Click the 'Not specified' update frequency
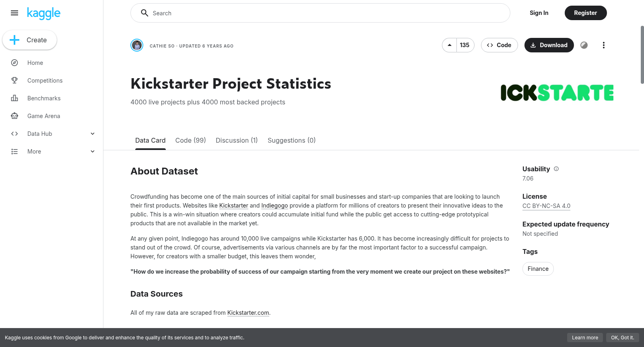644x347 pixels. coord(540,234)
